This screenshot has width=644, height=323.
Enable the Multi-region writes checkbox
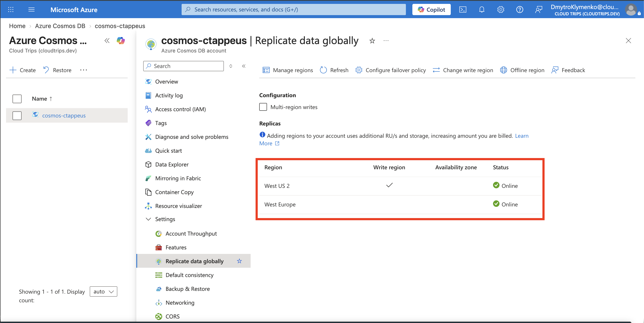[263, 107]
